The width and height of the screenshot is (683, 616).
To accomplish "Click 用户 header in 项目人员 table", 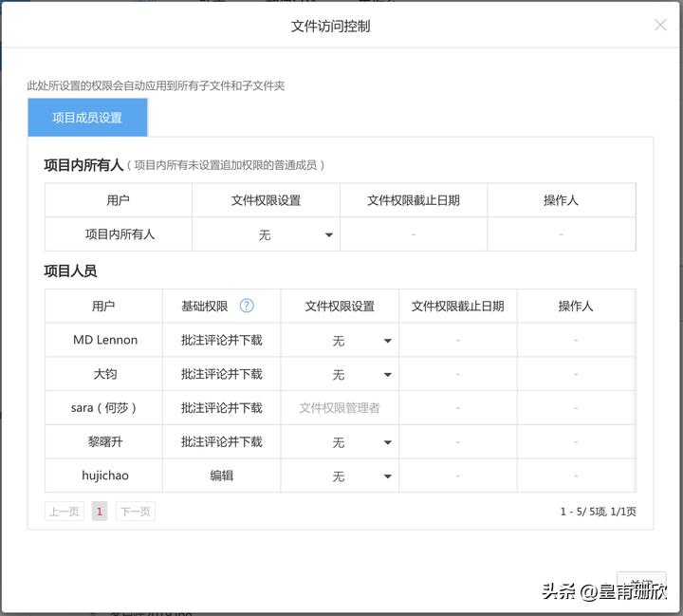I will [103, 306].
